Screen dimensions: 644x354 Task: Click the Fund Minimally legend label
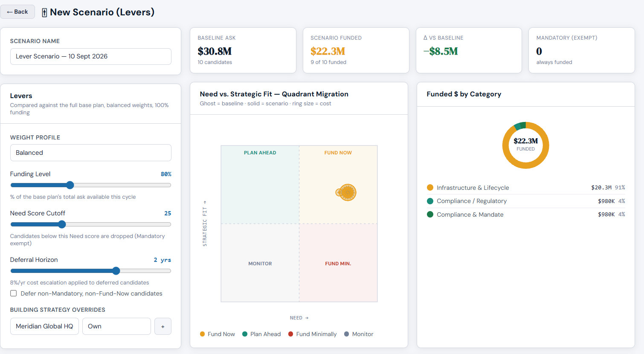pos(316,334)
